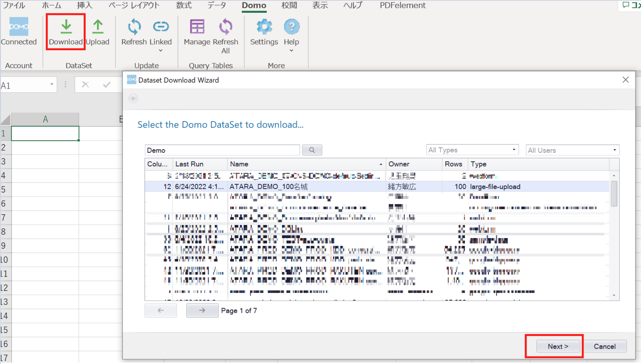Click the dataset list scroll up arrow
The image size is (641, 364).
[x=614, y=175]
